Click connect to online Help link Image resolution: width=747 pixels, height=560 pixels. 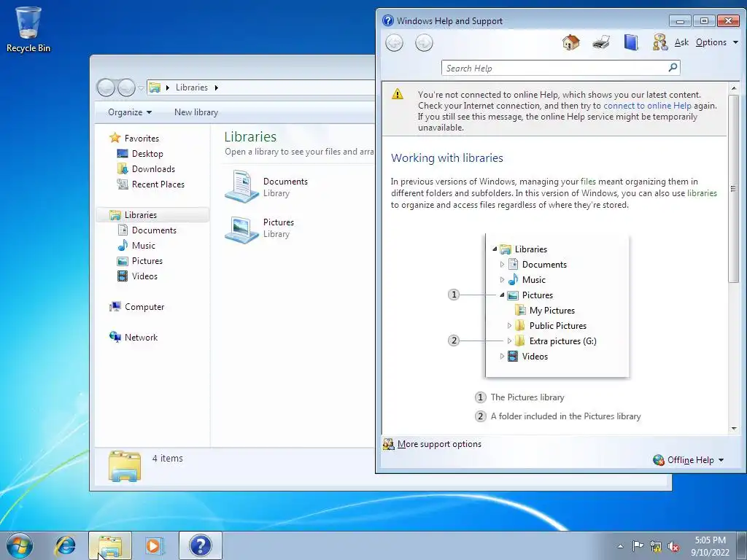coord(647,106)
